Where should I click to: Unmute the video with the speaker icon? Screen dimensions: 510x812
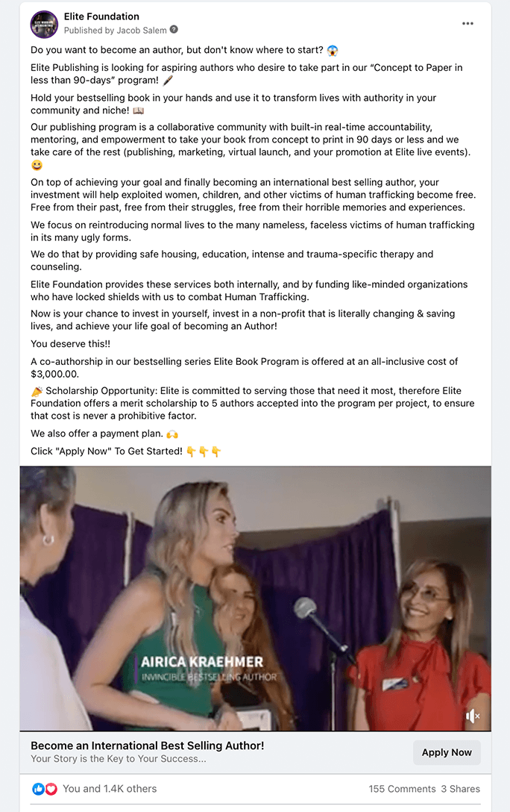click(473, 716)
